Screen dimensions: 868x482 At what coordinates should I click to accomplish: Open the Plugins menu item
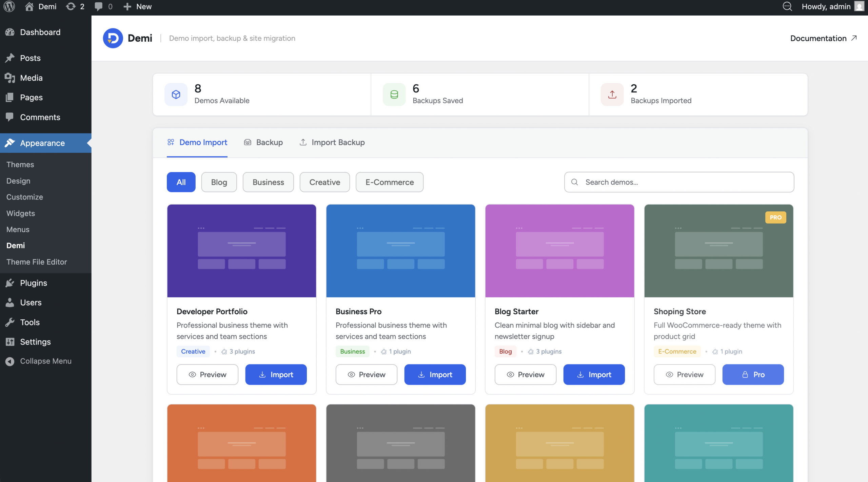[33, 283]
